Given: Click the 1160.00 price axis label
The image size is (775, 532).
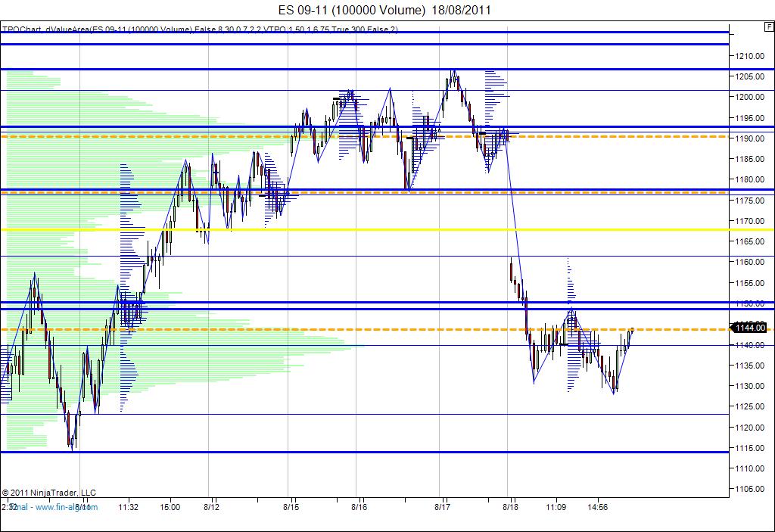Looking at the screenshot, I should [x=749, y=262].
